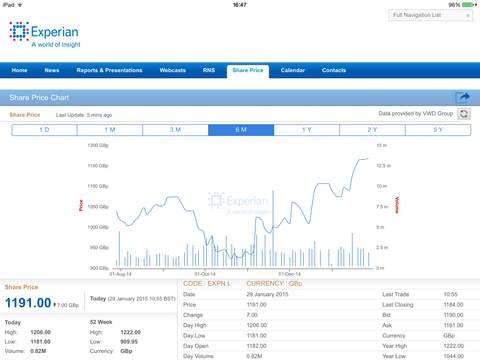Tap the Last Trade time 10:55
480x360 pixels.
tap(451, 294)
